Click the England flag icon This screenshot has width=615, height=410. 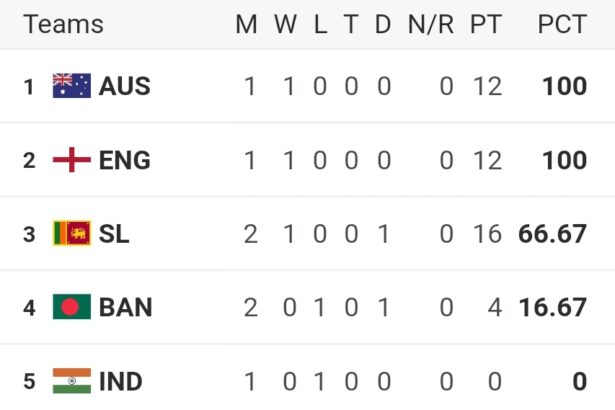click(72, 160)
